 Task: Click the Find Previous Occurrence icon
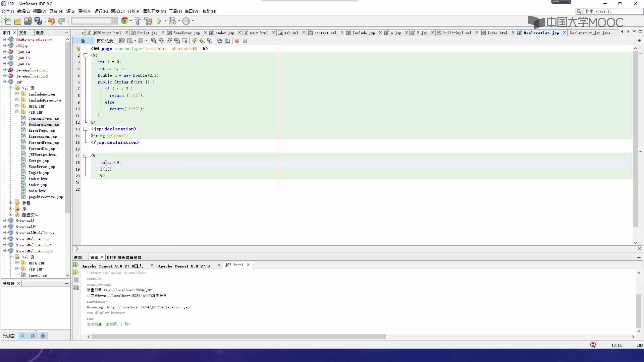161,41
